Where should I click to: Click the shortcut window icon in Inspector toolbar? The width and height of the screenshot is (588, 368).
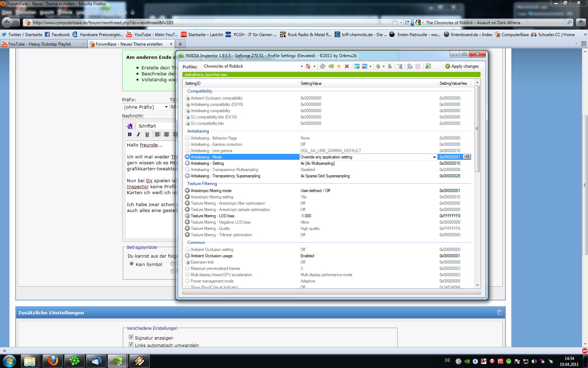point(428,66)
